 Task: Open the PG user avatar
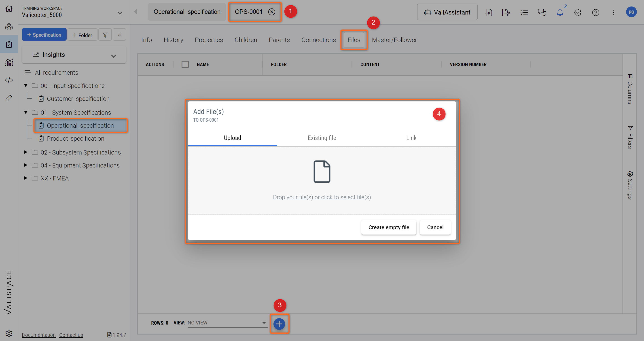pyautogui.click(x=631, y=12)
